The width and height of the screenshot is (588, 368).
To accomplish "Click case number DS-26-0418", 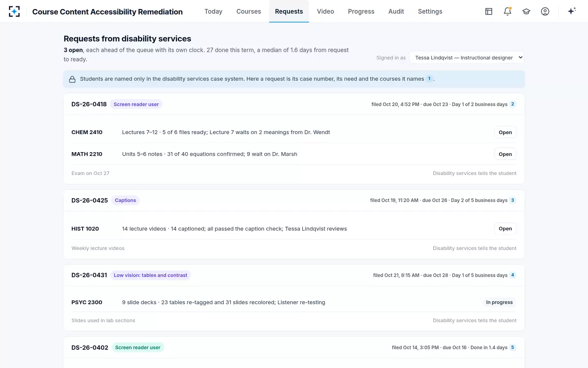I will pos(89,104).
